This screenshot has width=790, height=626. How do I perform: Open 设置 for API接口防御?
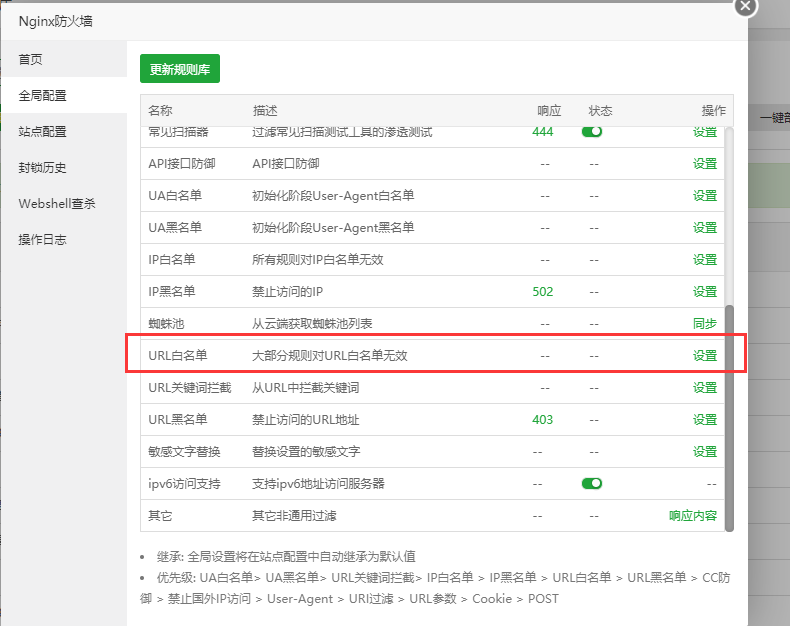click(x=705, y=163)
